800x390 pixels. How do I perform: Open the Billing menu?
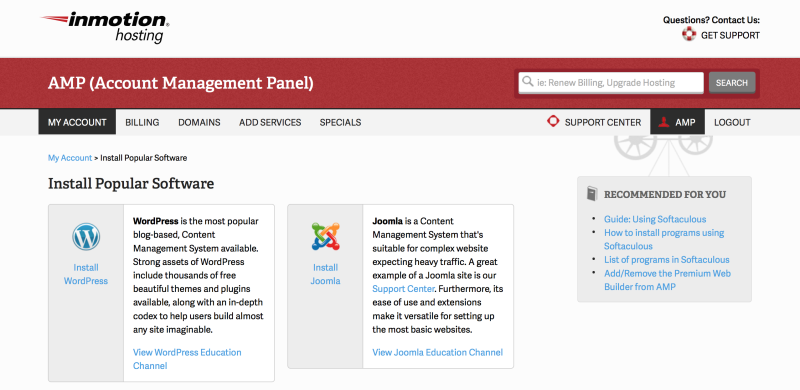pos(142,123)
